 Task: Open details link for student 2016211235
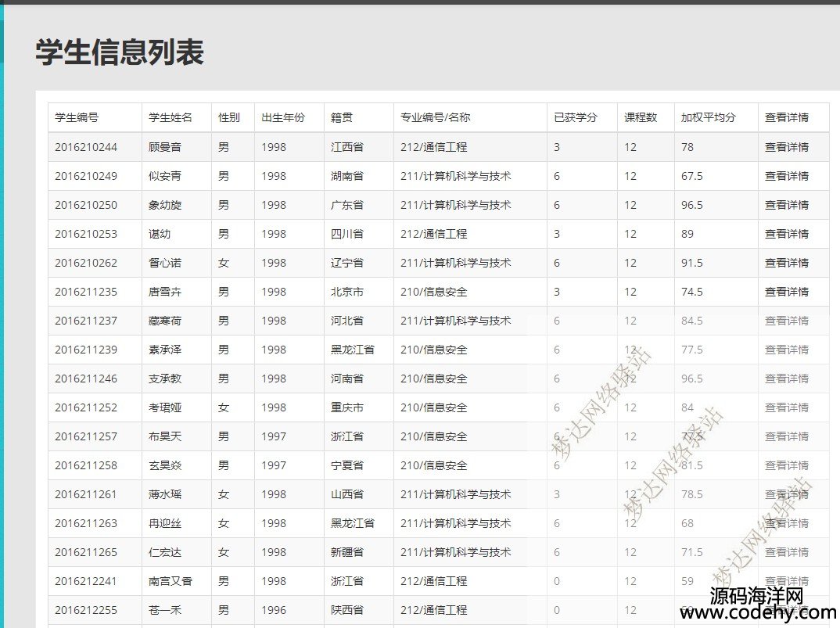click(x=786, y=292)
